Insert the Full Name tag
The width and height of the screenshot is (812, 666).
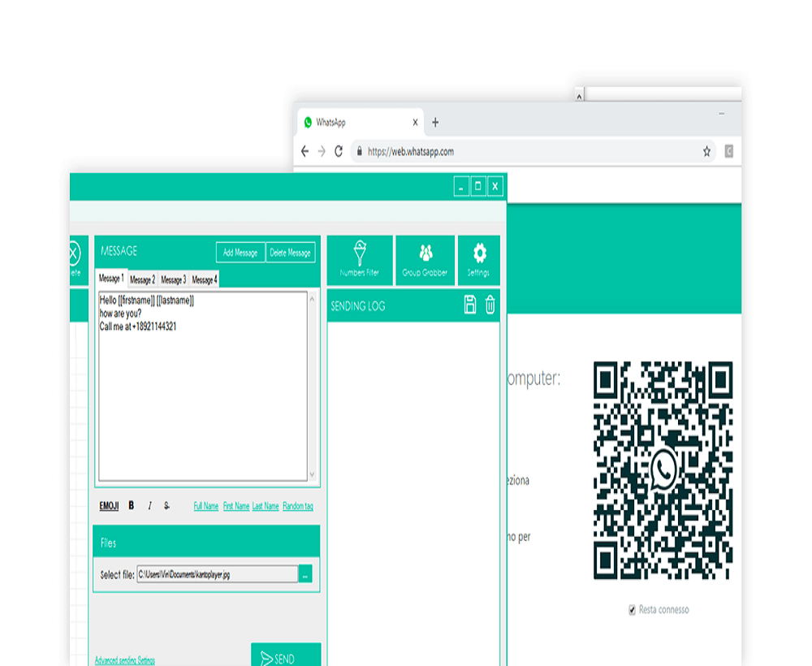pos(206,506)
